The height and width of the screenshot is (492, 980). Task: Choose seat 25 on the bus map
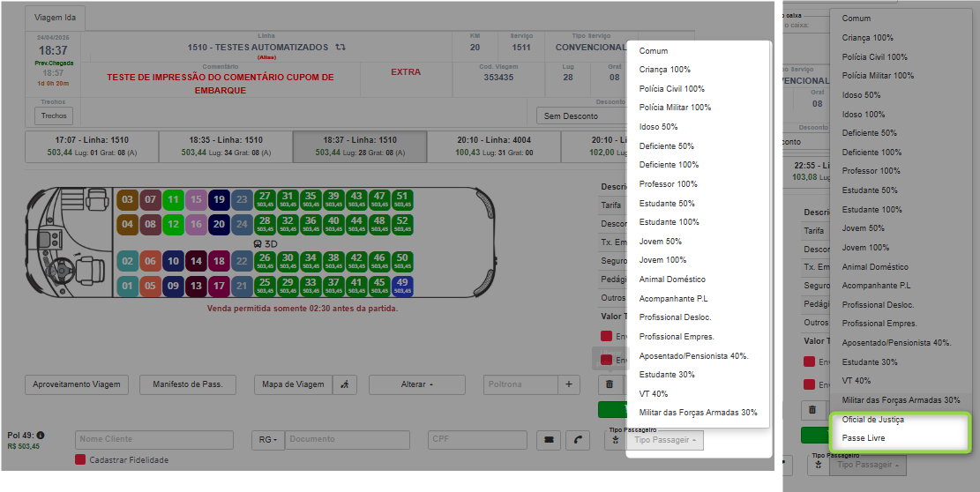(x=265, y=286)
